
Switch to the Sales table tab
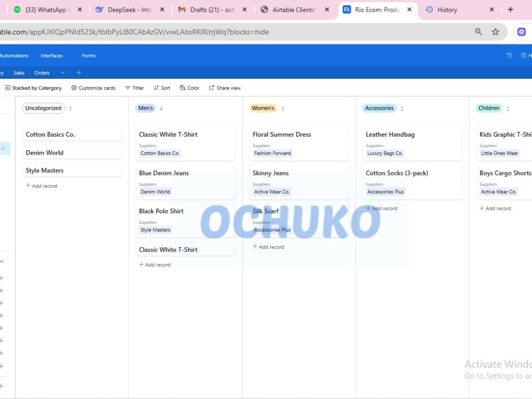pyautogui.click(x=19, y=72)
